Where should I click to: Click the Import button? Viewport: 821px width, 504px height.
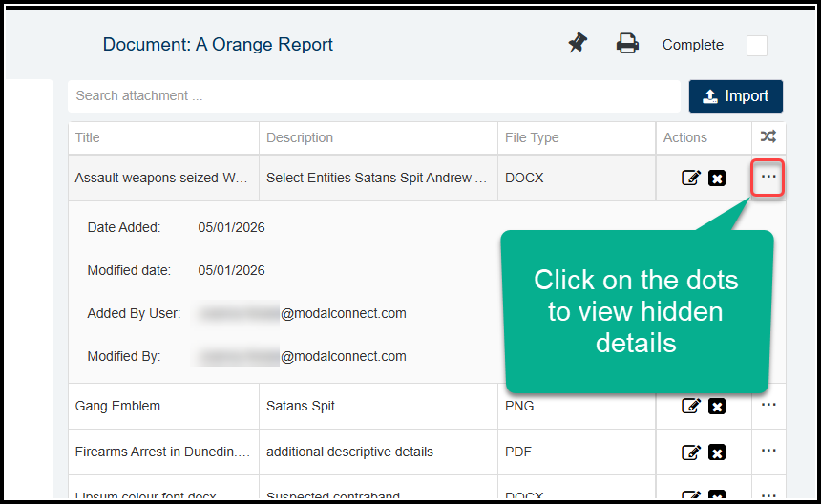(x=735, y=96)
